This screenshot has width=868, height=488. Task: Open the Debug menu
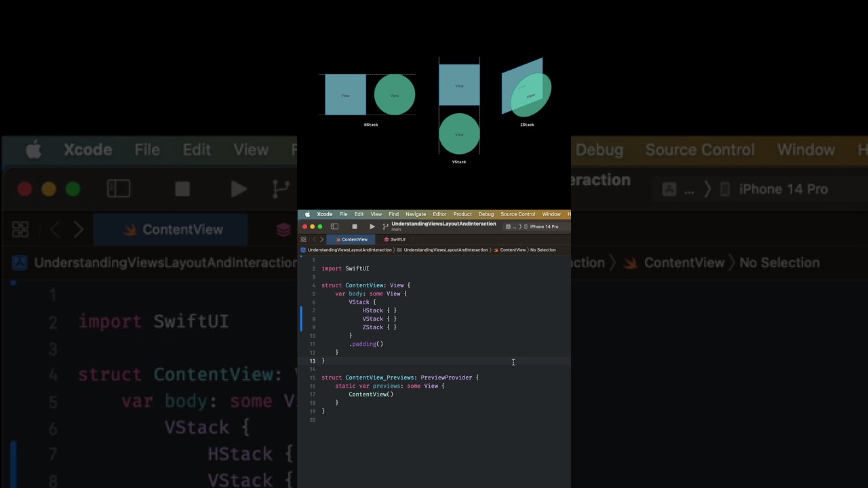pyautogui.click(x=486, y=214)
